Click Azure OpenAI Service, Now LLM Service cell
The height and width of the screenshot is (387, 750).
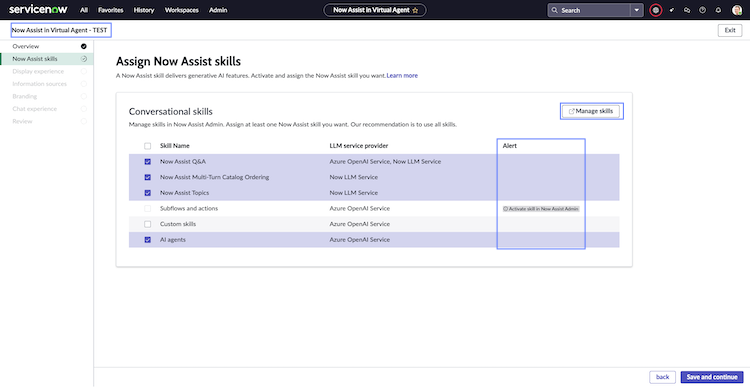tap(385, 162)
